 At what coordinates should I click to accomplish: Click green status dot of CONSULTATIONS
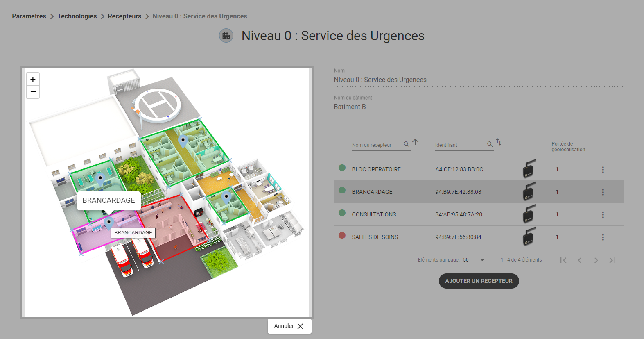pos(342,213)
